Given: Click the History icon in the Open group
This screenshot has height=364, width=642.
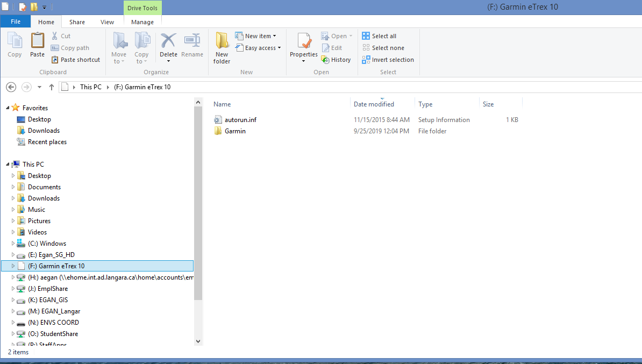Looking at the screenshot, I should 326,60.
